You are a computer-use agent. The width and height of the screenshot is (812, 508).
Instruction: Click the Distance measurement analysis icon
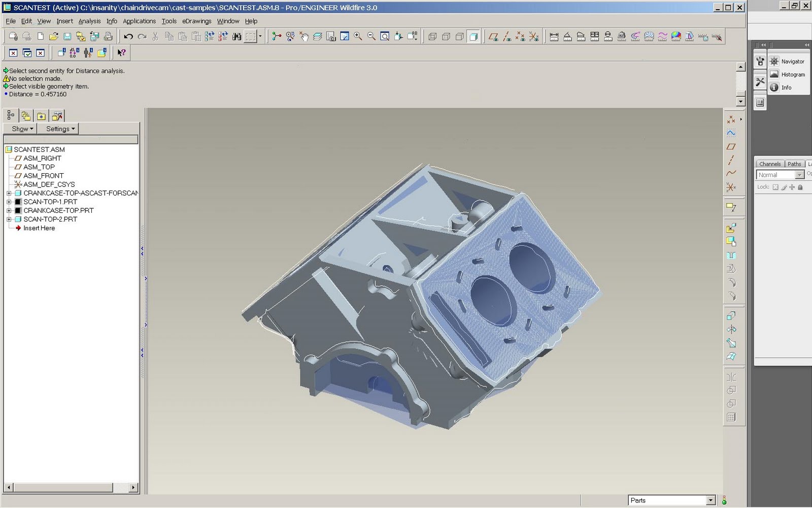(x=554, y=37)
